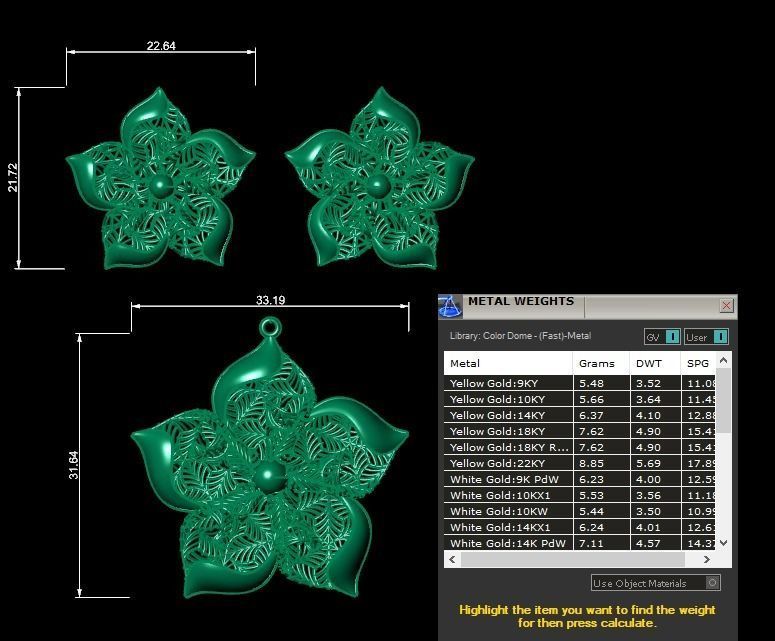Toggle the User library switch
This screenshot has height=641, width=775.
pos(706,337)
